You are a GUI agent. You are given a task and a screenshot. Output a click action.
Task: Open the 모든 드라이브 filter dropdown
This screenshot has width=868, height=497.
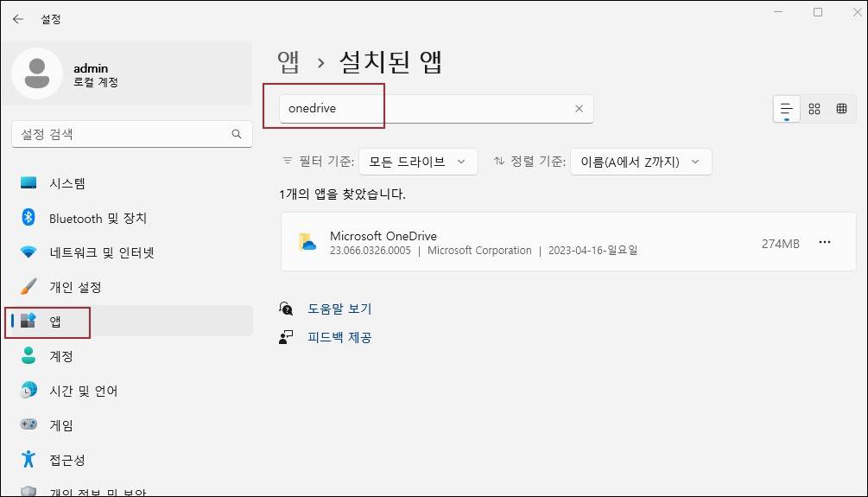(418, 162)
